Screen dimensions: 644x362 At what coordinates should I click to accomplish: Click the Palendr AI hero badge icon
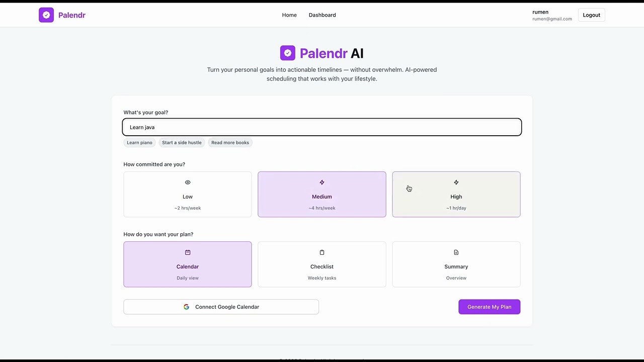tap(288, 53)
